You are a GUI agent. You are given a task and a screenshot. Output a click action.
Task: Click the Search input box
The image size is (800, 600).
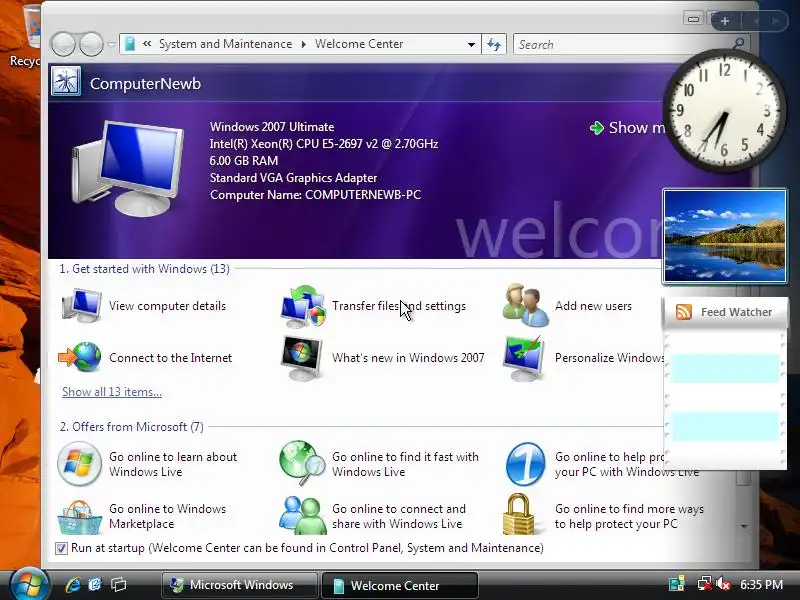coord(622,44)
